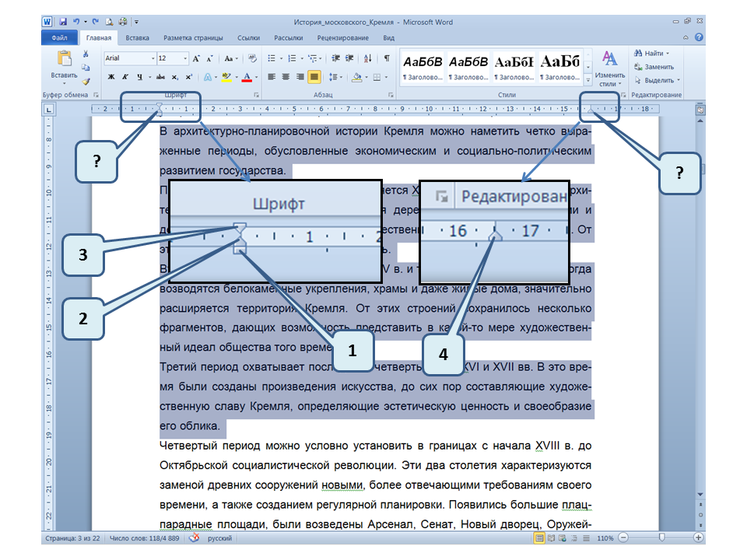Toggle italic formatting (К)
747x560 pixels.
pyautogui.click(x=124, y=77)
